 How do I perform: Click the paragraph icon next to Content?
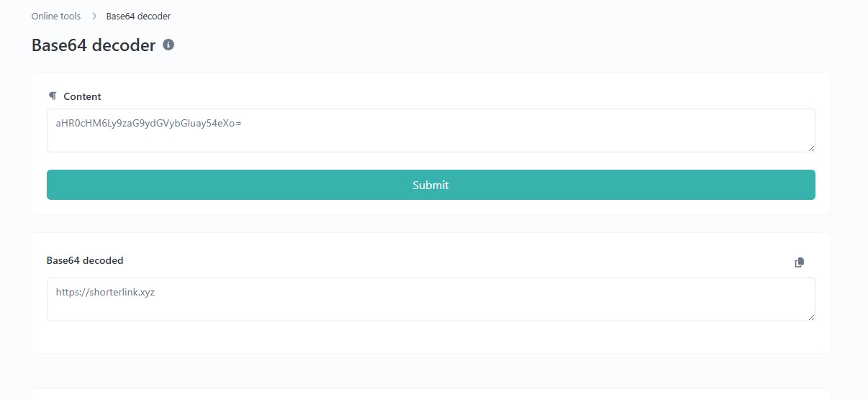coord(53,96)
